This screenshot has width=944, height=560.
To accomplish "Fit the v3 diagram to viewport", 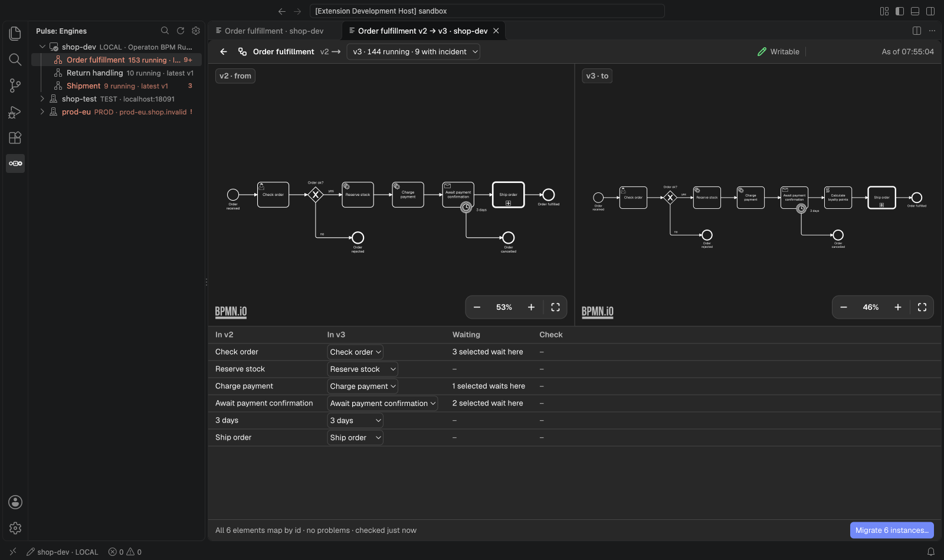I will pos(922,307).
